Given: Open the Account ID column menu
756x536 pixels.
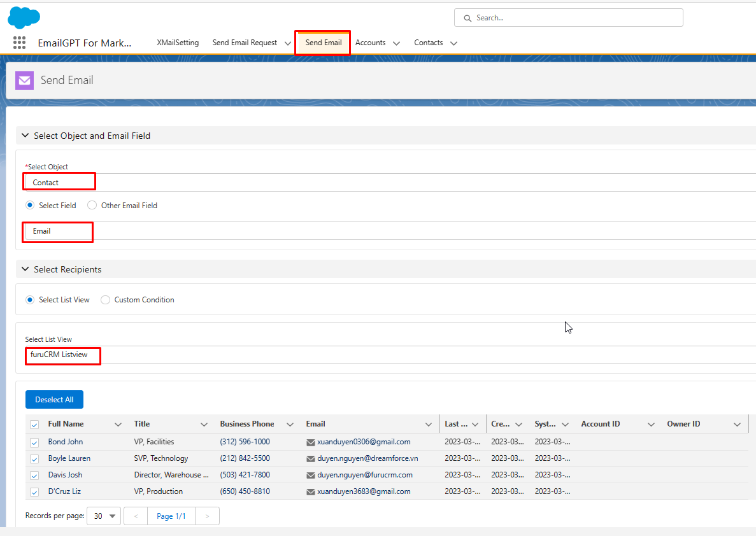Looking at the screenshot, I should (651, 424).
